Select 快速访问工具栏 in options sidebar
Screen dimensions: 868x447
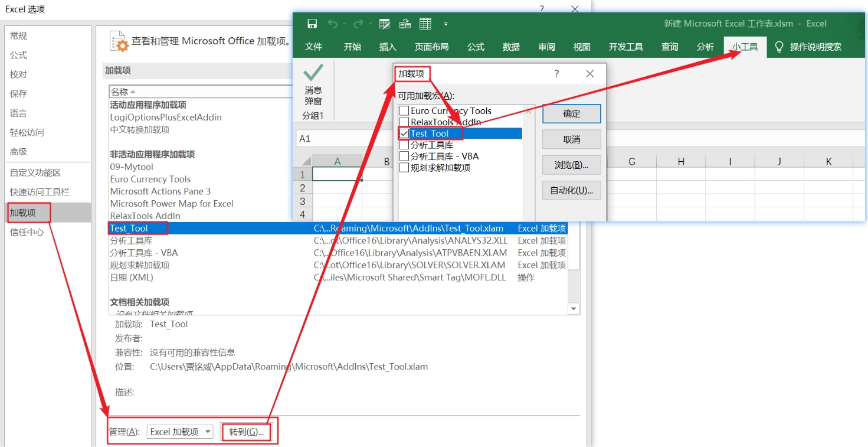click(48, 192)
